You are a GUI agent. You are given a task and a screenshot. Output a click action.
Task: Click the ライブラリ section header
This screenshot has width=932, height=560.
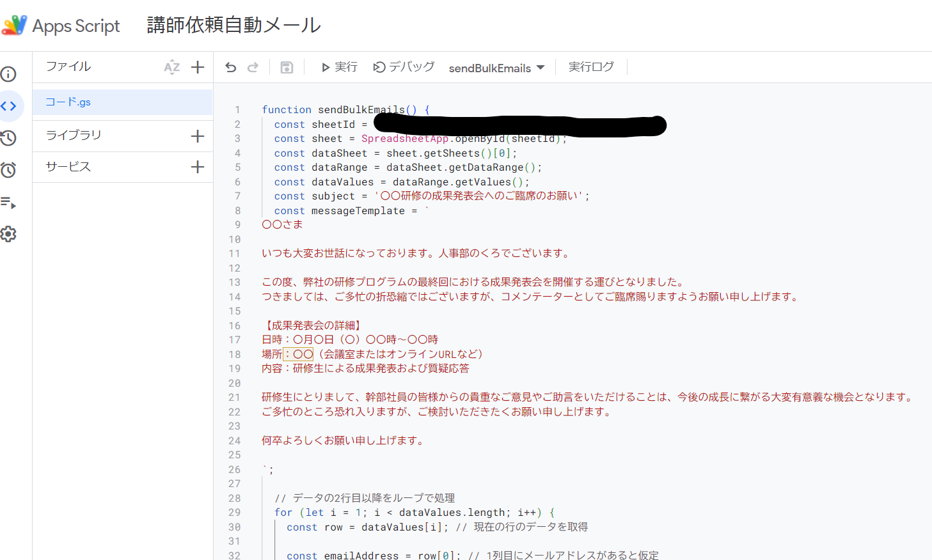tap(74, 136)
